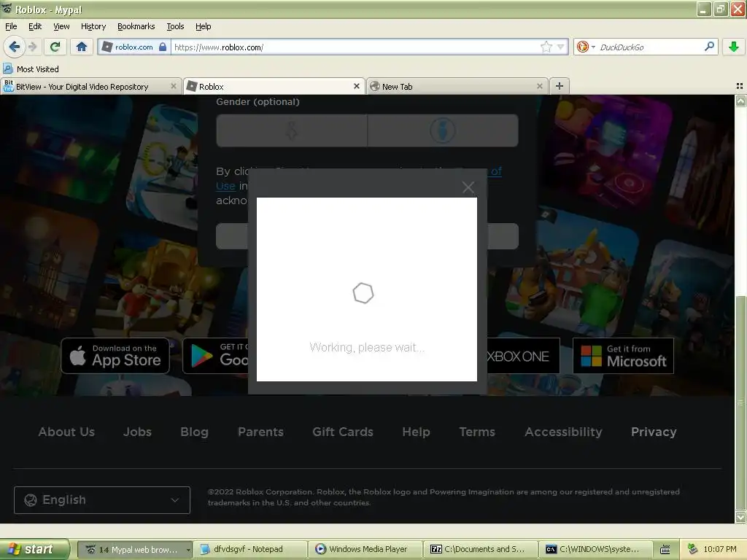
Task: Close the Roblox tab
Action: point(356,86)
